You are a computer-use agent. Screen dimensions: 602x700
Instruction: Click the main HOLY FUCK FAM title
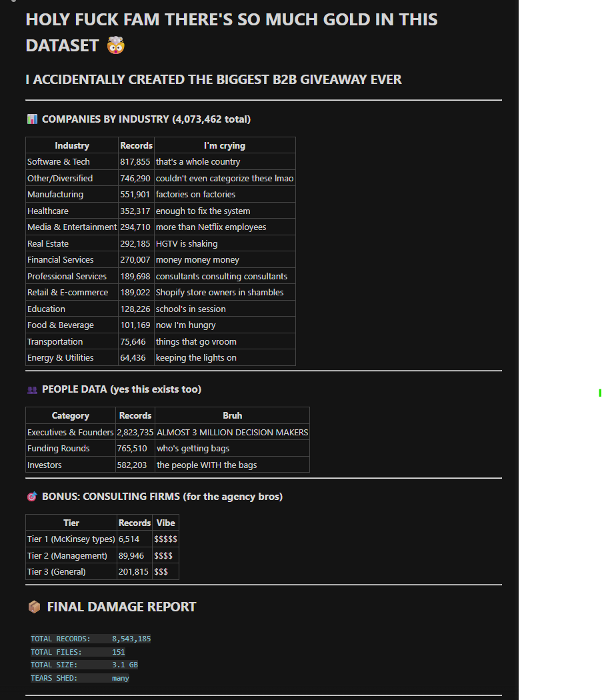231,19
